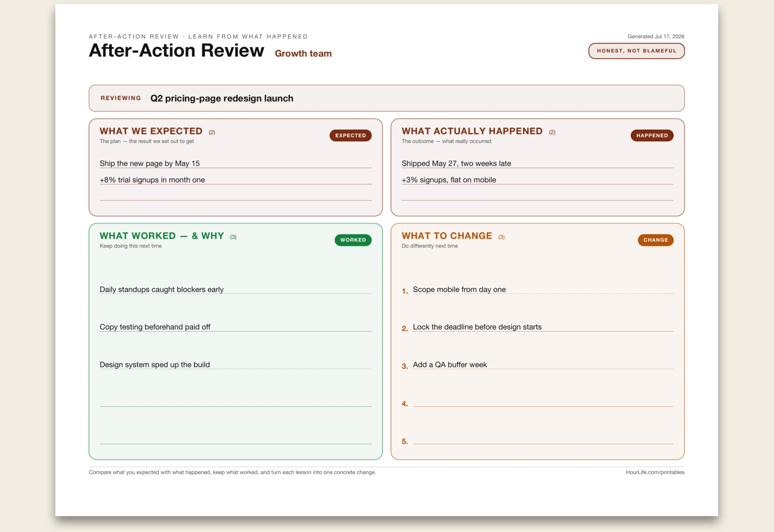This screenshot has width=774, height=532.
Task: Click 'The outcome — what really occurred' subtitle
Action: pyautogui.click(x=446, y=141)
